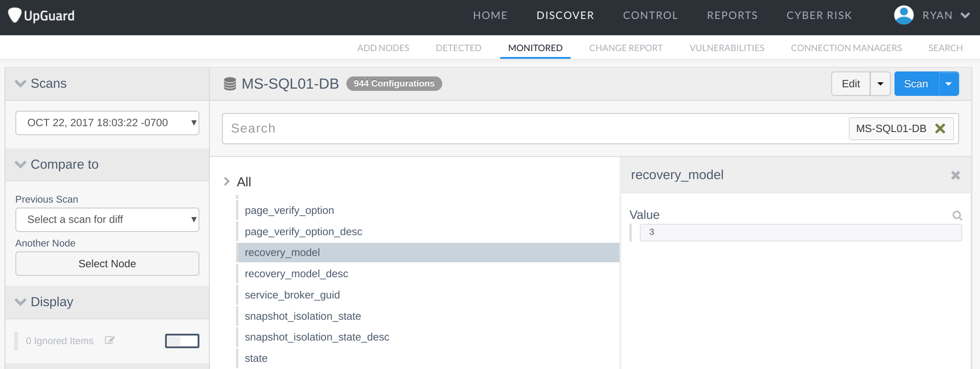The width and height of the screenshot is (980, 369).
Task: Remove the MS-SQL01-DB search filter tag
Action: pos(940,128)
